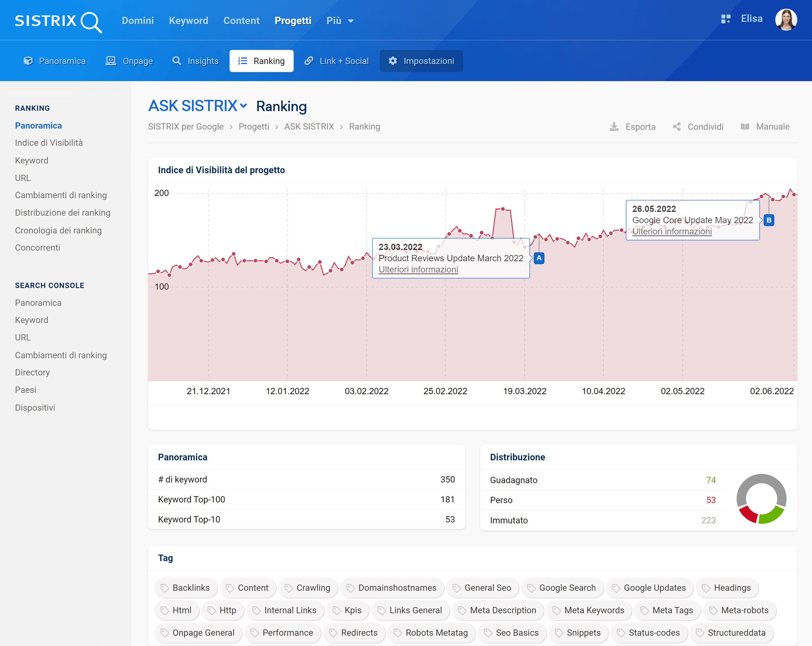
Task: Switch to the Insights tab
Action: pyautogui.click(x=196, y=61)
